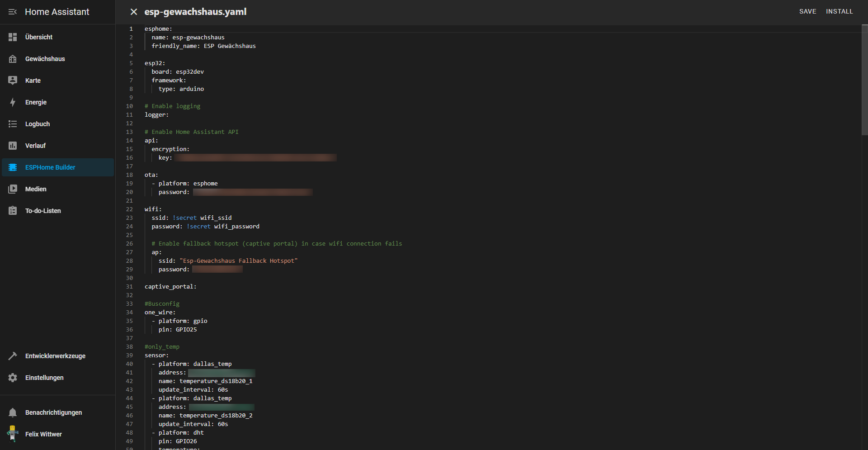The height and width of the screenshot is (450, 868).
Task: Select ESPHome Builder in the sidebar
Action: pyautogui.click(x=50, y=167)
